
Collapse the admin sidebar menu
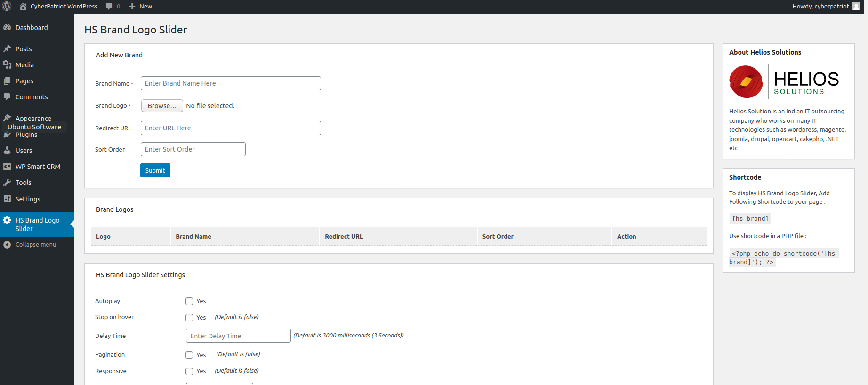point(35,245)
